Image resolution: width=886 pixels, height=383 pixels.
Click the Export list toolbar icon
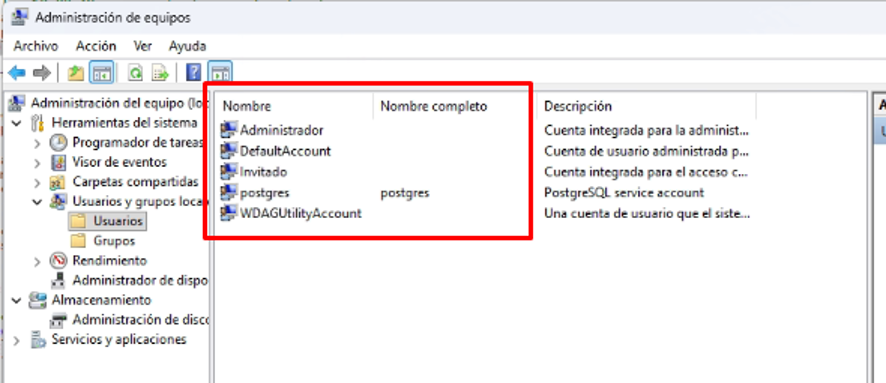tap(160, 73)
